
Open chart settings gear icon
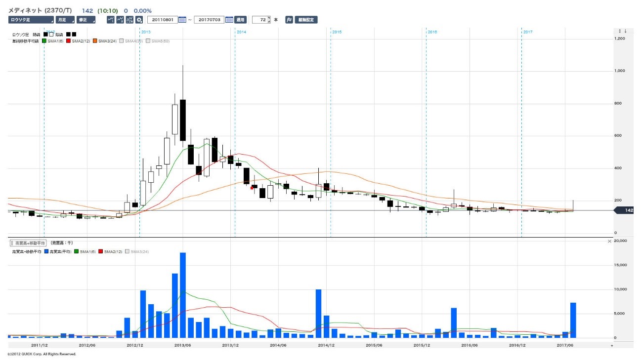coord(139,20)
